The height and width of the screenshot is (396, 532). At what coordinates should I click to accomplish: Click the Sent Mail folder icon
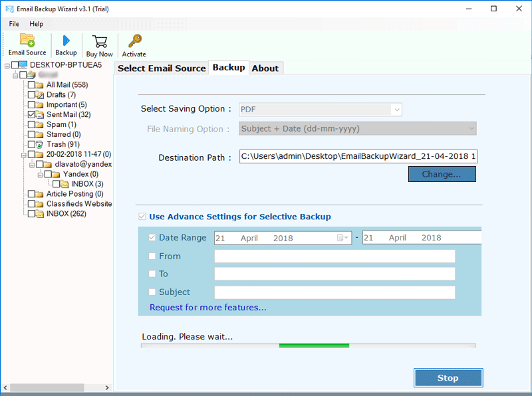40,114
